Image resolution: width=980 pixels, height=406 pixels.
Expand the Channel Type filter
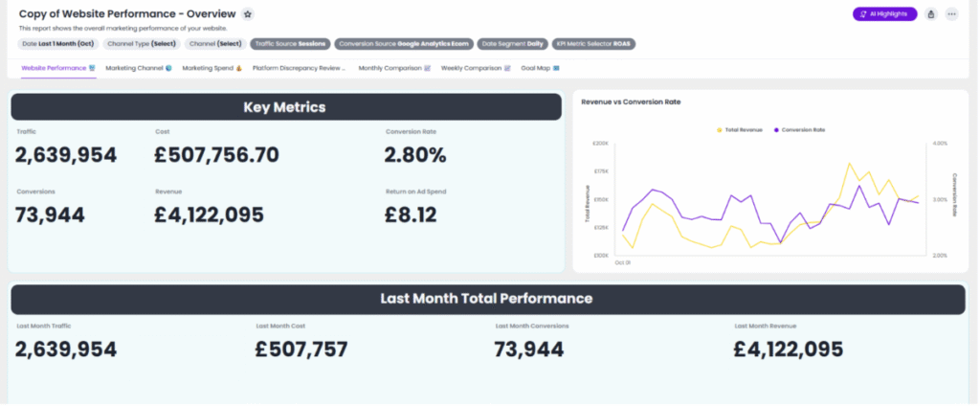tap(143, 44)
